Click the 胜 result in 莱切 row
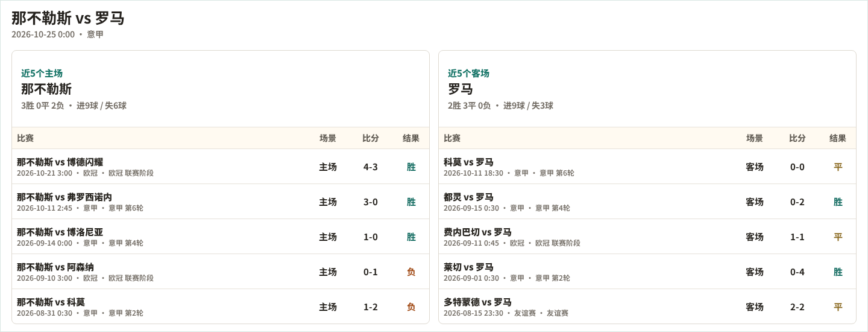Image resolution: width=868 pixels, height=332 pixels. [x=838, y=272]
